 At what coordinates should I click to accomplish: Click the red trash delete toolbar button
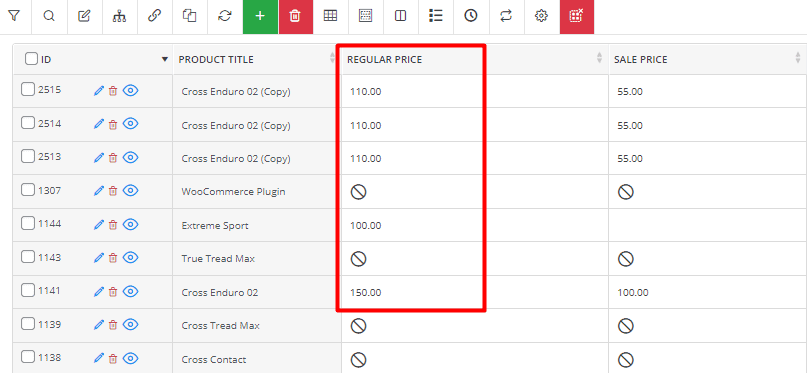pos(295,16)
